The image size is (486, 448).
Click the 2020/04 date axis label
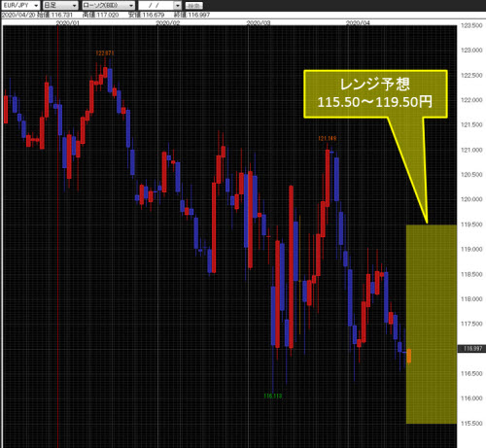coord(358,23)
